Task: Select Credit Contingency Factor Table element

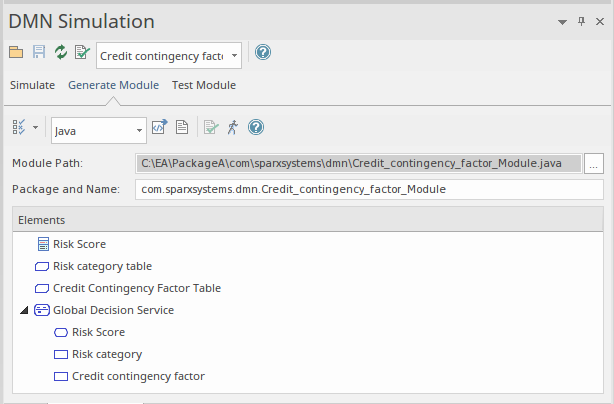Action: [136, 288]
